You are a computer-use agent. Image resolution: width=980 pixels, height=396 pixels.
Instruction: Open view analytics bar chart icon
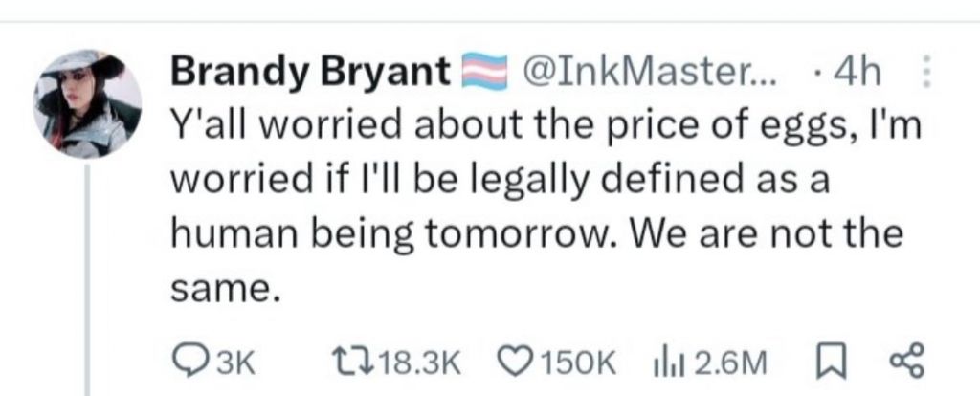pos(665,361)
